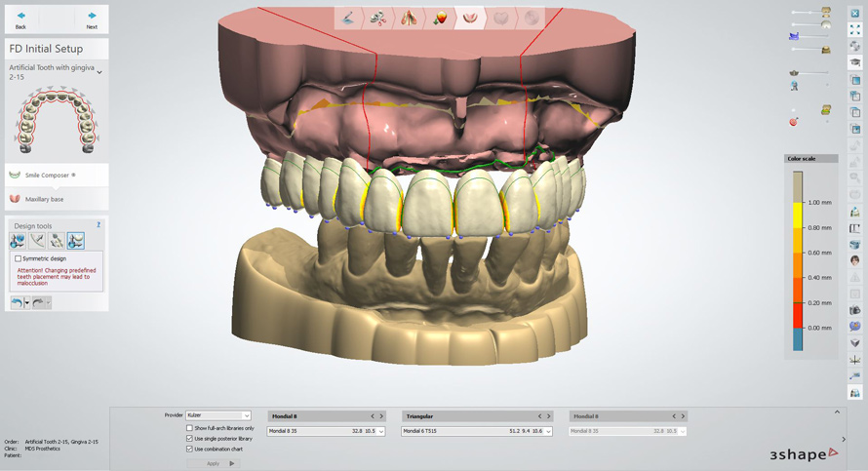
Task: Select the Maxillary base step
Action: [x=44, y=199]
